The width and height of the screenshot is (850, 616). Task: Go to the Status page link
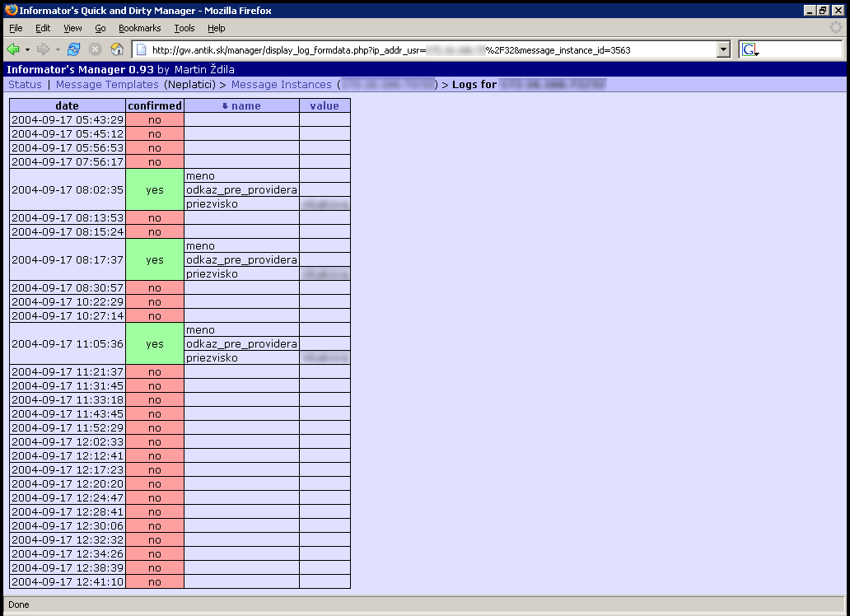click(x=25, y=85)
